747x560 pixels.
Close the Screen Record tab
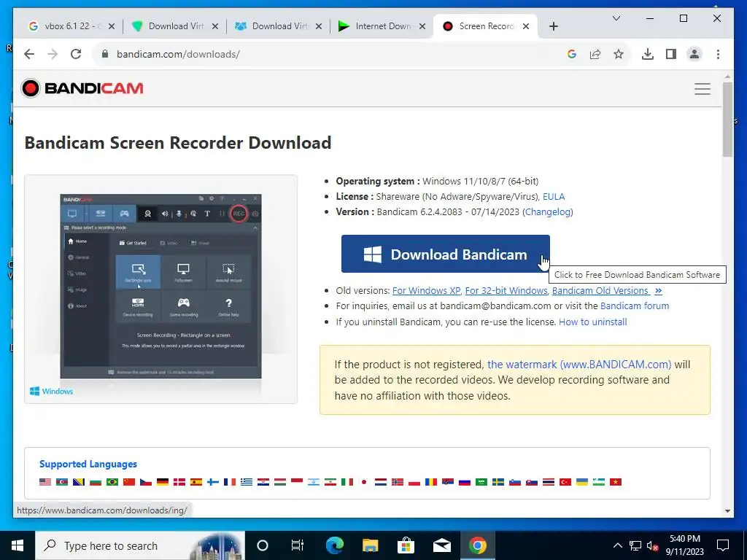point(526,26)
